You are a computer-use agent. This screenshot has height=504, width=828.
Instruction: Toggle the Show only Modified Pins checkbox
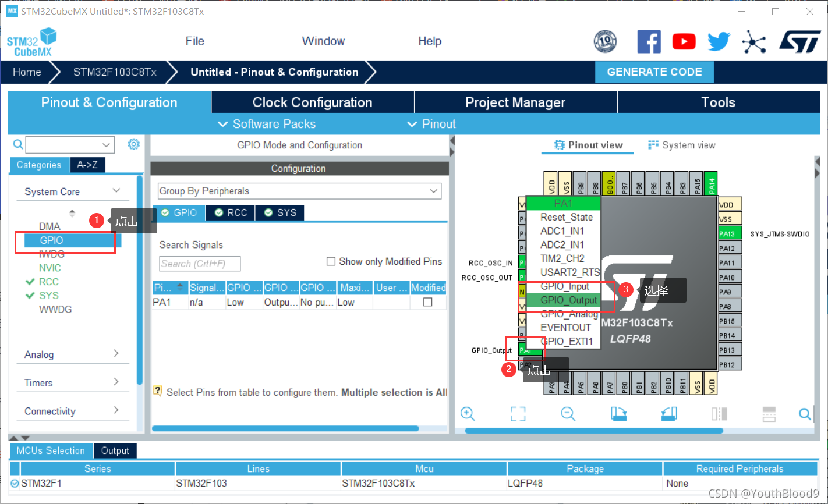331,261
